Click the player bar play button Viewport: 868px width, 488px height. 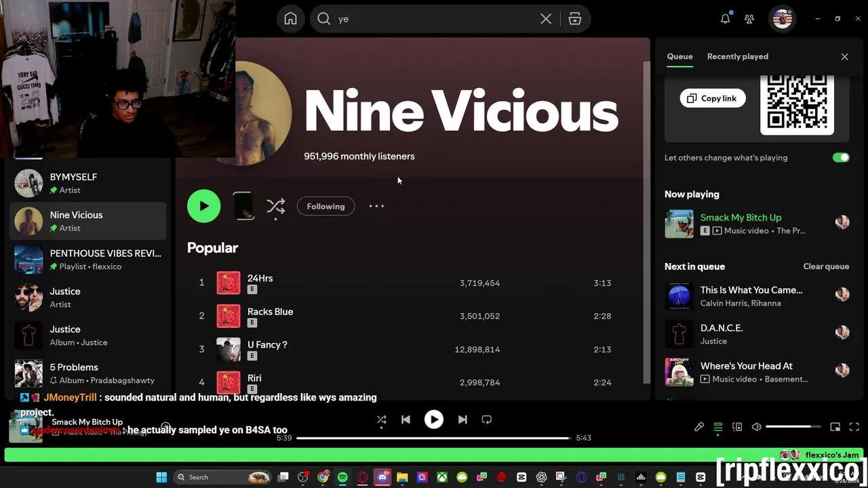[434, 420]
